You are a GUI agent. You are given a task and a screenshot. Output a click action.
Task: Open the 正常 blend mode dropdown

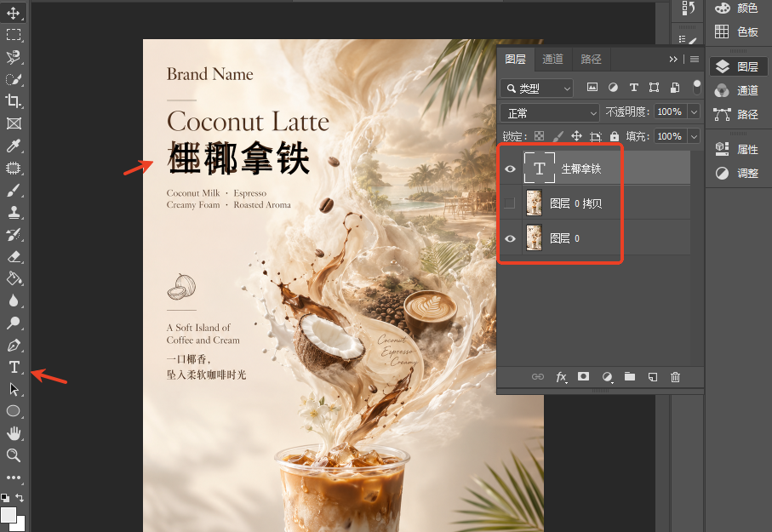(550, 113)
